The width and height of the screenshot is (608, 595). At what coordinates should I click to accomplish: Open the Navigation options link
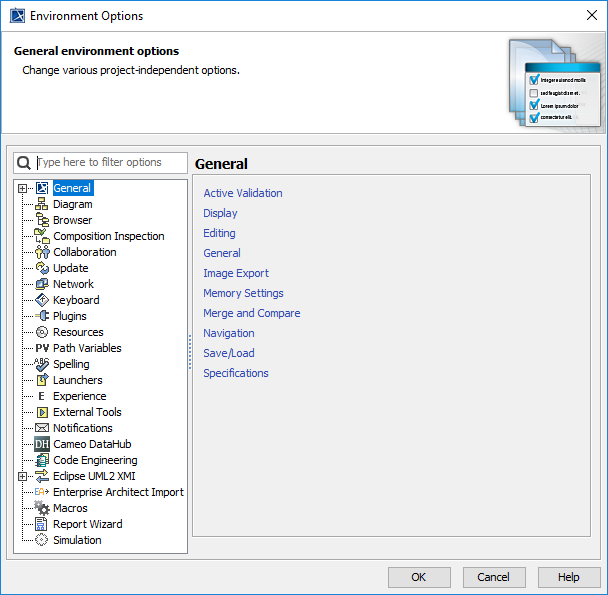click(x=229, y=333)
